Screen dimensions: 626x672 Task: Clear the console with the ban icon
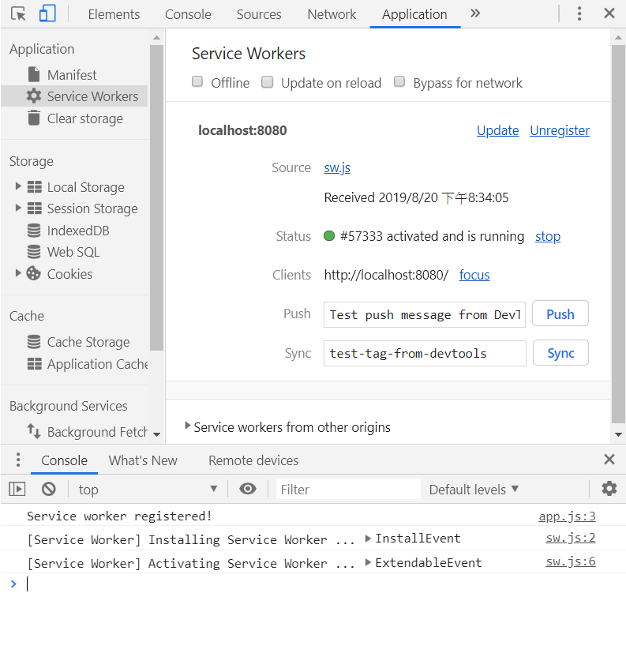48,489
